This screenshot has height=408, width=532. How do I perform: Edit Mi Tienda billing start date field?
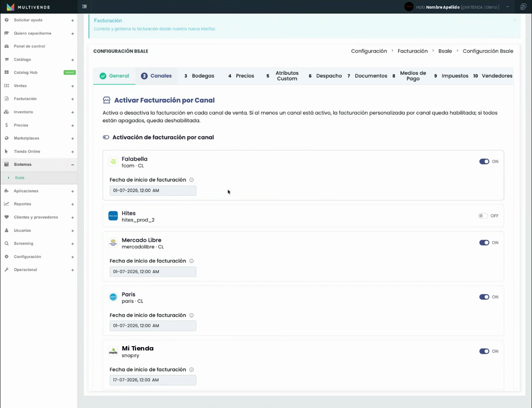coord(153,380)
